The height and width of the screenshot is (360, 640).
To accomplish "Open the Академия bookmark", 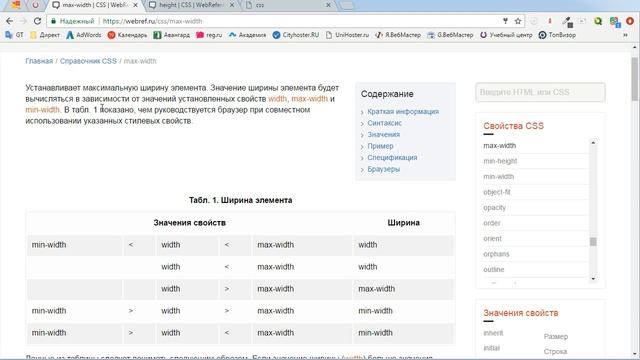I will tap(247, 35).
